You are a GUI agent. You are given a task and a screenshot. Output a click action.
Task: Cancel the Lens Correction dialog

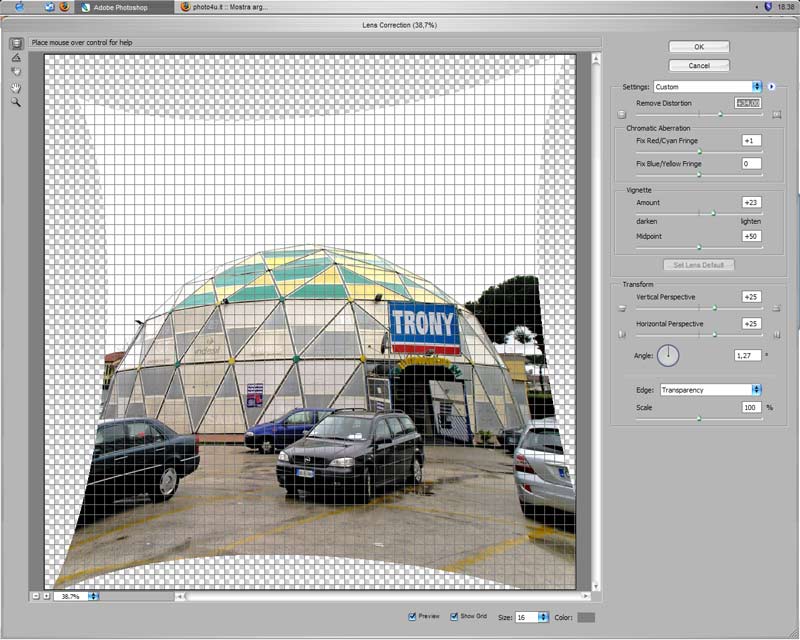coord(698,64)
